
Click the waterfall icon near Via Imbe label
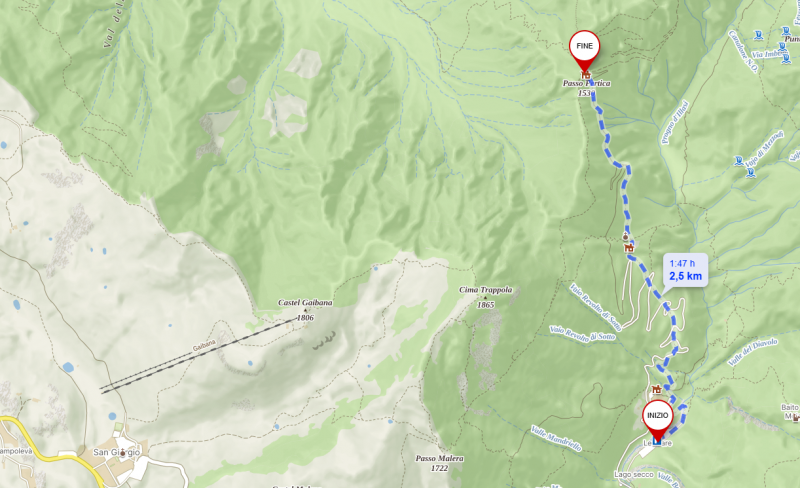(x=783, y=47)
